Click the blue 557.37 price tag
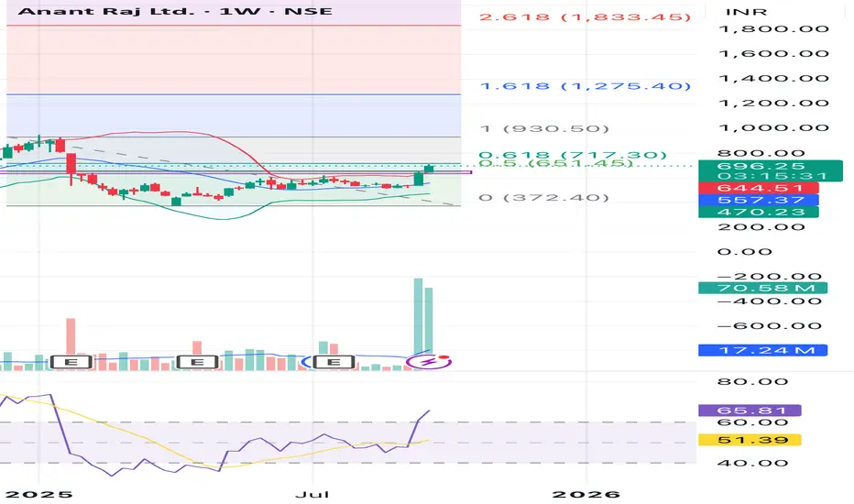The image size is (854, 504). [758, 200]
